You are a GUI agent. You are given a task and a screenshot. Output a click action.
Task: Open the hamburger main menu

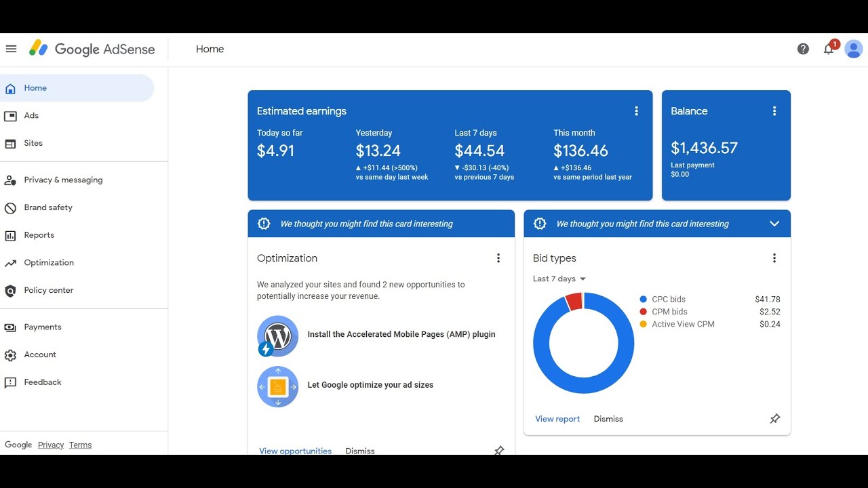point(11,49)
